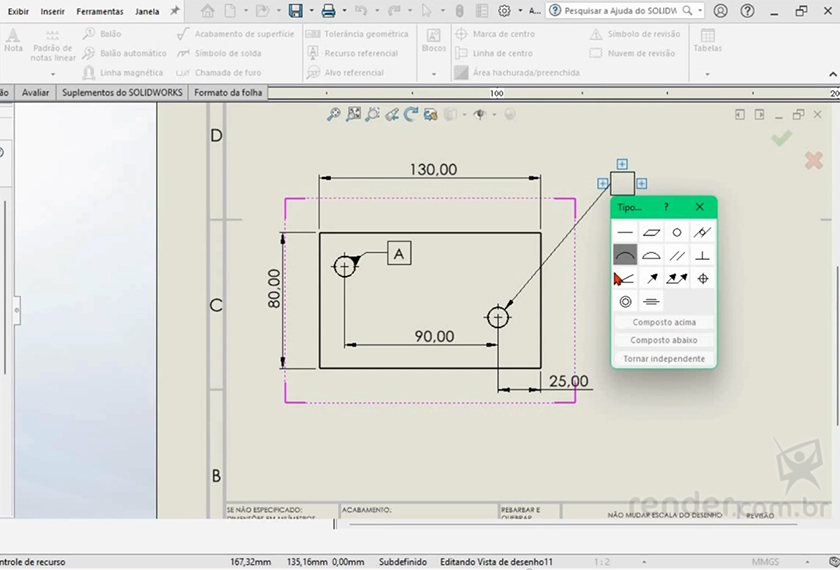
Task: Pick the concentricity symbol
Action: [625, 301]
